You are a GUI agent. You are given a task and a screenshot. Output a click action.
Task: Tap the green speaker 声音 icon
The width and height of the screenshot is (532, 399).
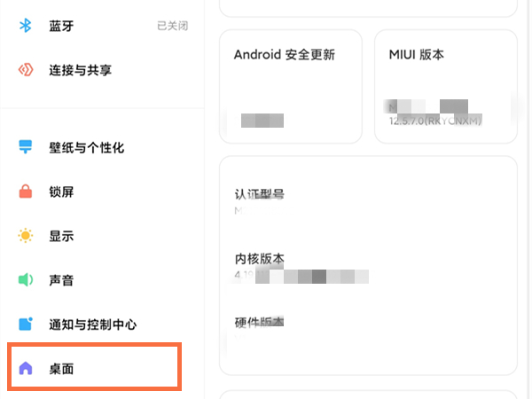pos(26,280)
